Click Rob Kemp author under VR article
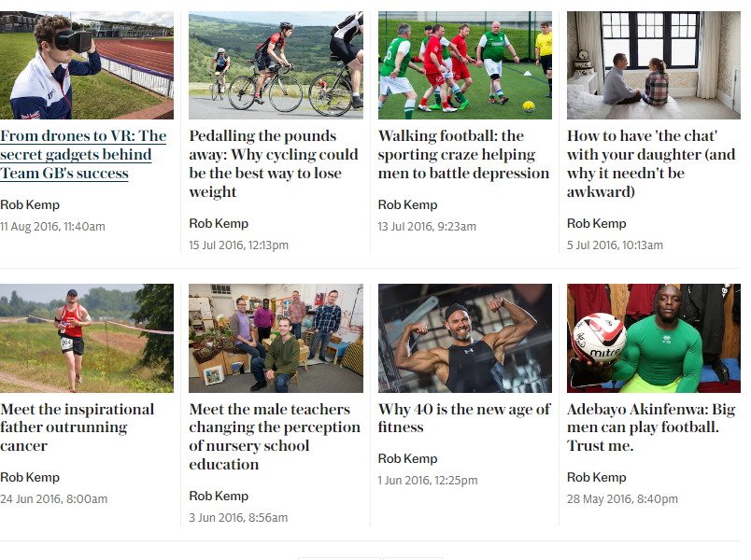Image resolution: width=751 pixels, height=560 pixels. pos(30,204)
